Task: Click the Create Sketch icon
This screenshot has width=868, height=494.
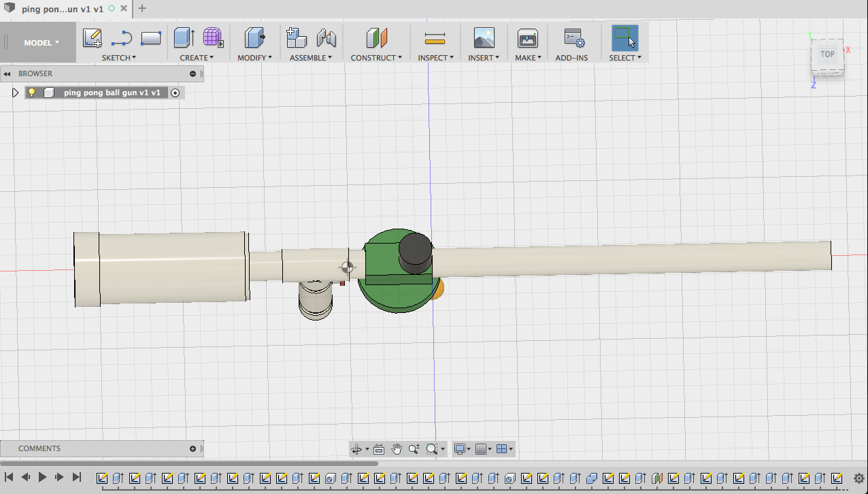Action: click(93, 38)
